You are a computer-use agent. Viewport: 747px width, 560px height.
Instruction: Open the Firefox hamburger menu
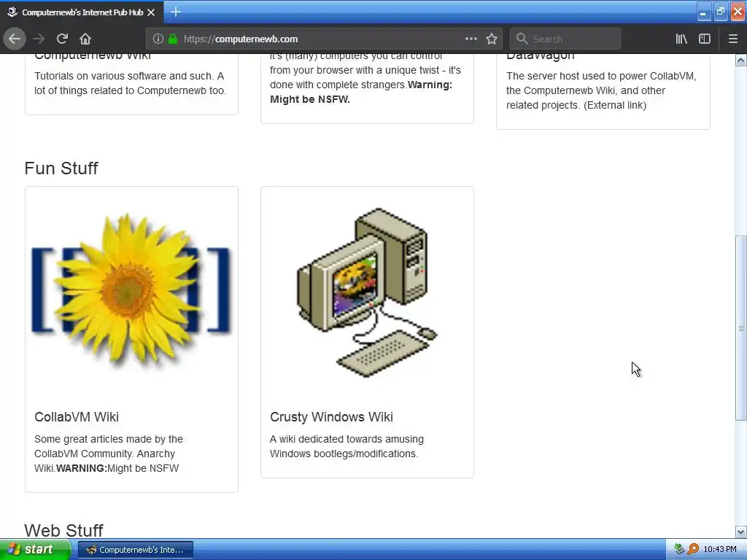pyautogui.click(x=732, y=39)
